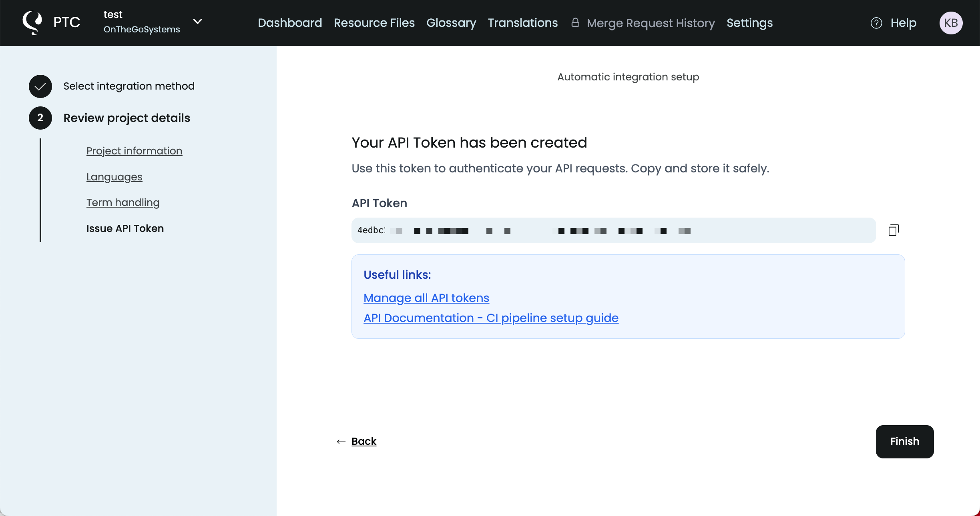Click the Help question mark icon
The width and height of the screenshot is (980, 516).
pyautogui.click(x=876, y=23)
